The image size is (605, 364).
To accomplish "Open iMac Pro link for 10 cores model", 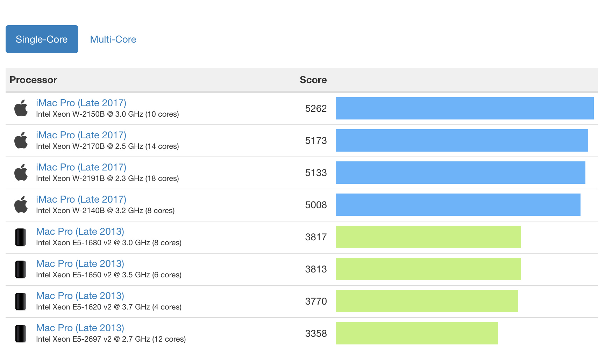I will [81, 103].
